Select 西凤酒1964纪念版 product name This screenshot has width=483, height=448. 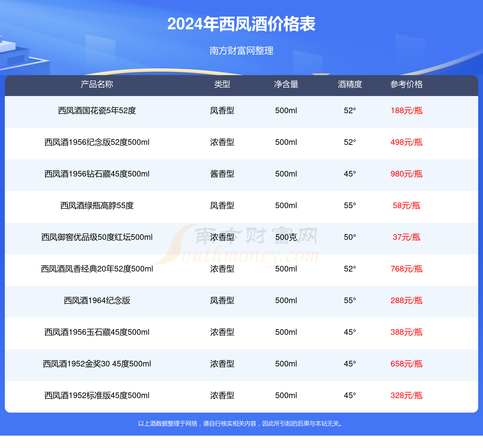pyautogui.click(x=97, y=300)
